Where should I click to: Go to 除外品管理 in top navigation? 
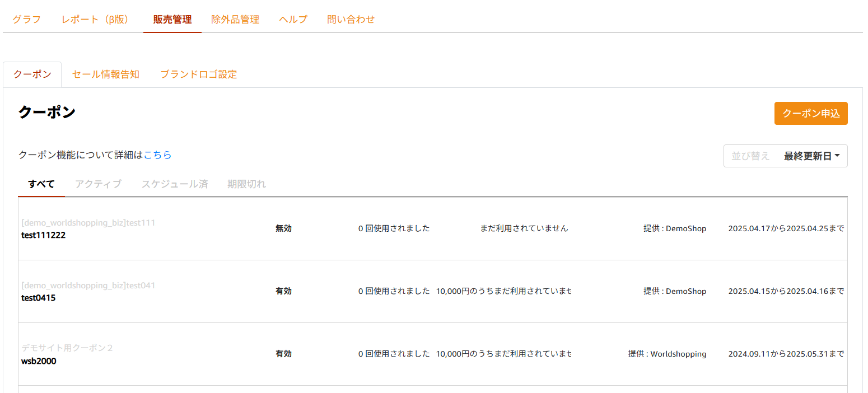(x=235, y=20)
